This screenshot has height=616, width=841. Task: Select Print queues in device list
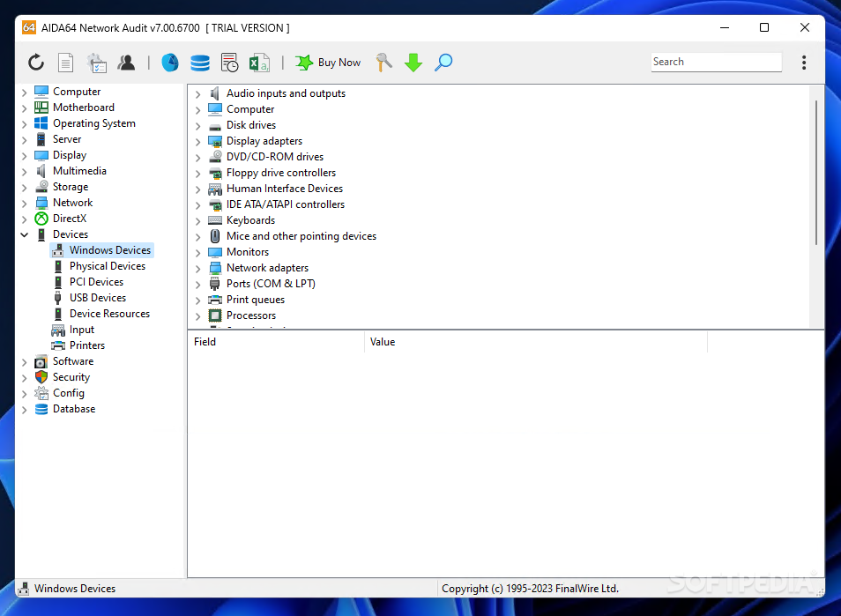[256, 299]
